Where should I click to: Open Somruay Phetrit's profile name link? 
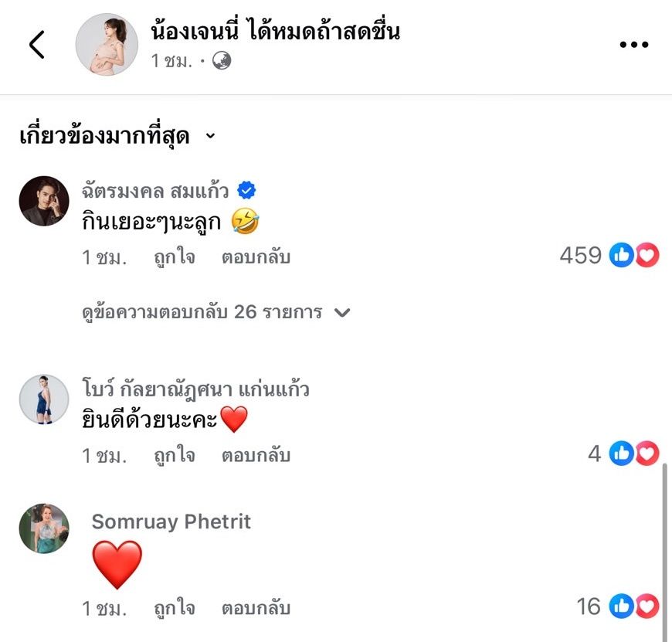point(171,521)
